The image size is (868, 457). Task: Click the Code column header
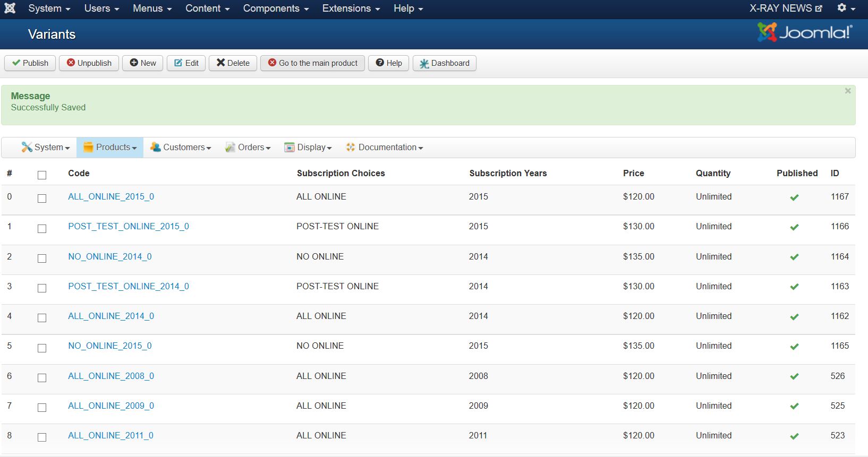coord(79,174)
